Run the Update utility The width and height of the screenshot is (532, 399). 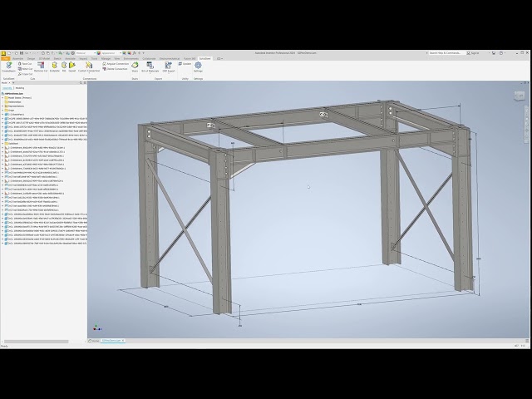[x=185, y=64]
